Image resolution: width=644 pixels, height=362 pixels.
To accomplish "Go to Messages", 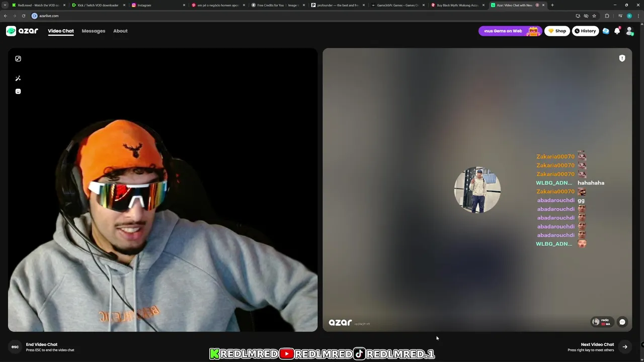I will pyautogui.click(x=94, y=31).
